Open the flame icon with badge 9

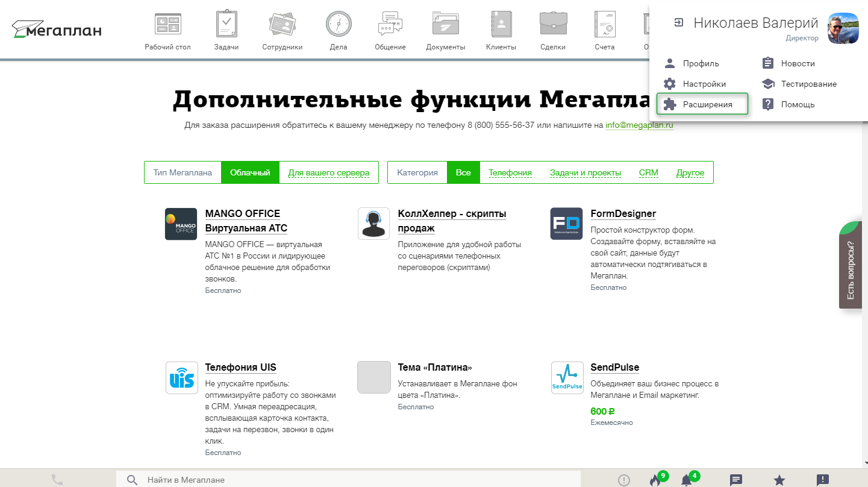(x=655, y=480)
